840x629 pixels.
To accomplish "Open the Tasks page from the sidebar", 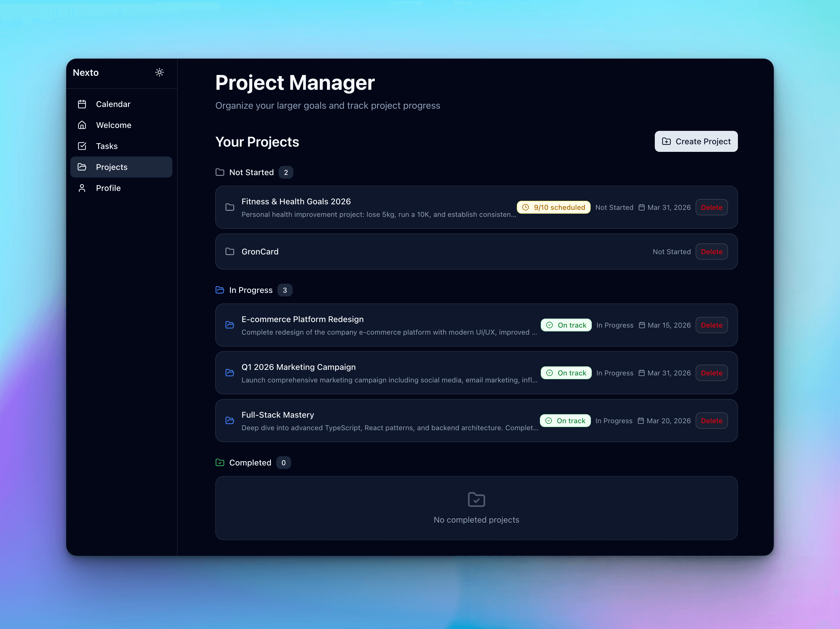I will click(107, 146).
